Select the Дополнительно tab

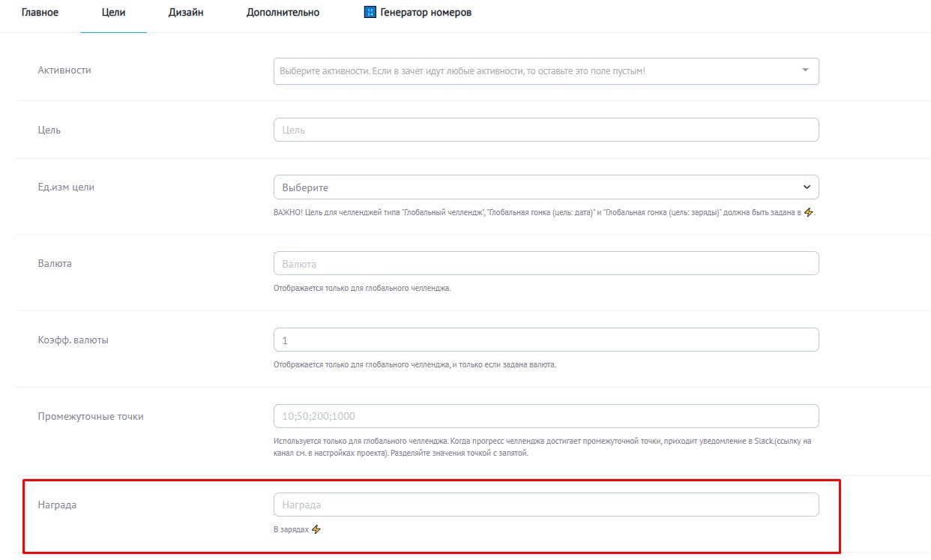click(x=283, y=13)
